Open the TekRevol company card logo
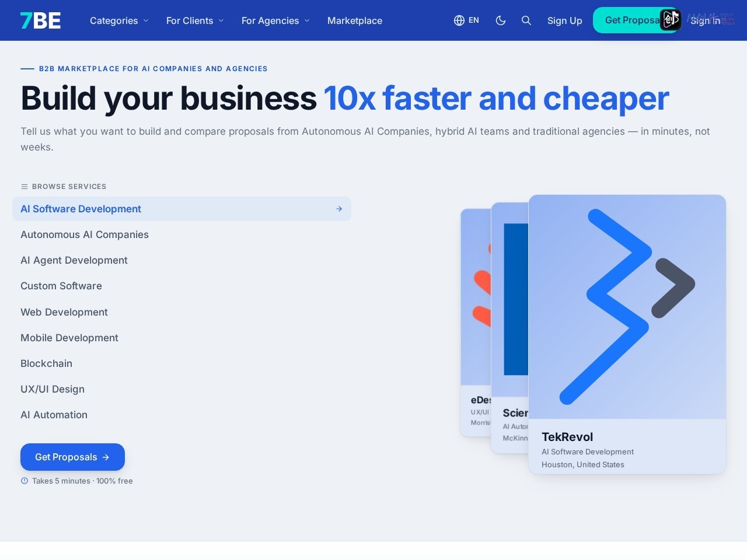This screenshot has height=560, width=747. point(627,307)
